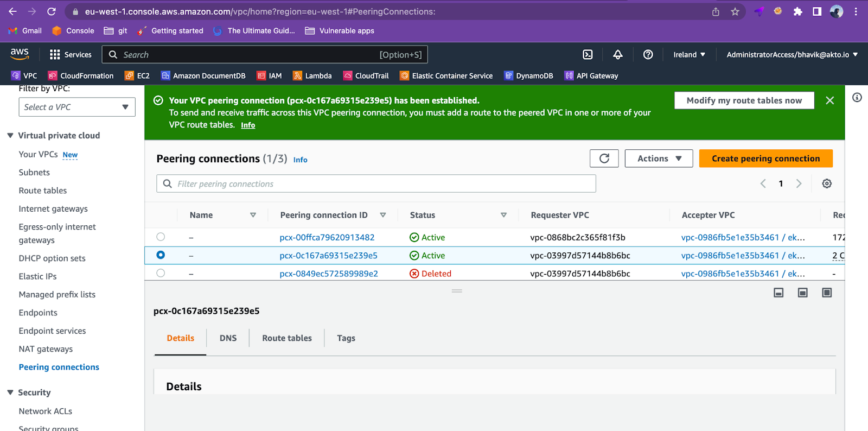This screenshot has height=431, width=868.
Task: Refresh the peering connections list
Action: click(604, 159)
